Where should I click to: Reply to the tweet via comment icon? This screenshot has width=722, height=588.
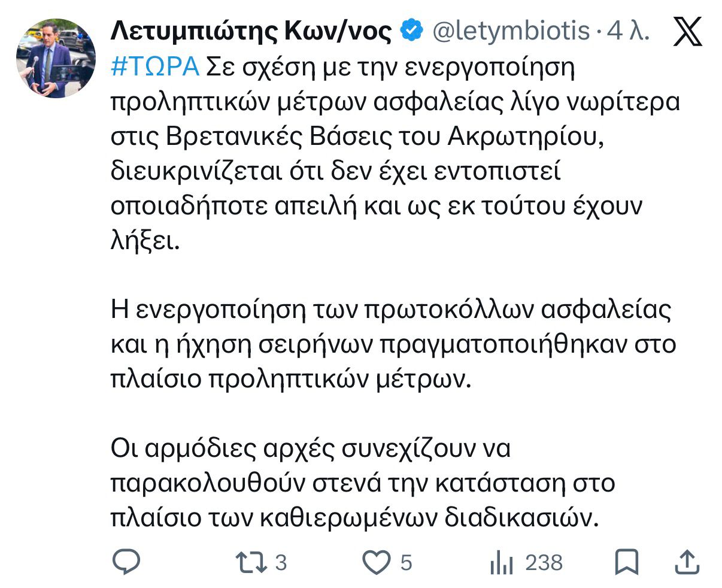tap(126, 562)
